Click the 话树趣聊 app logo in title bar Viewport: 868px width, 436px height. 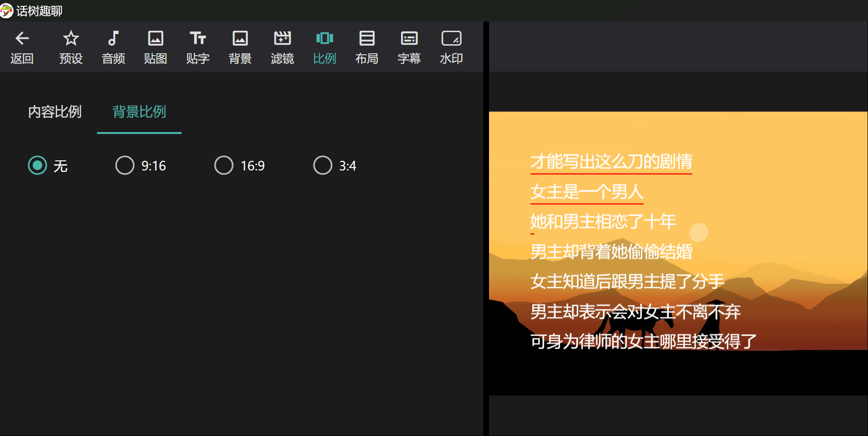[x=7, y=11]
